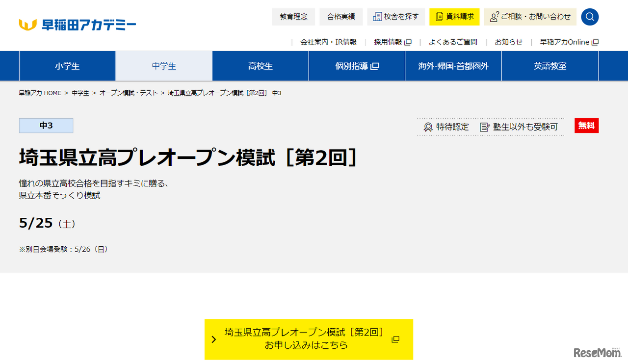Click the subtitle line 県立本番そっくり模試
The width and height of the screenshot is (628, 364).
click(59, 195)
